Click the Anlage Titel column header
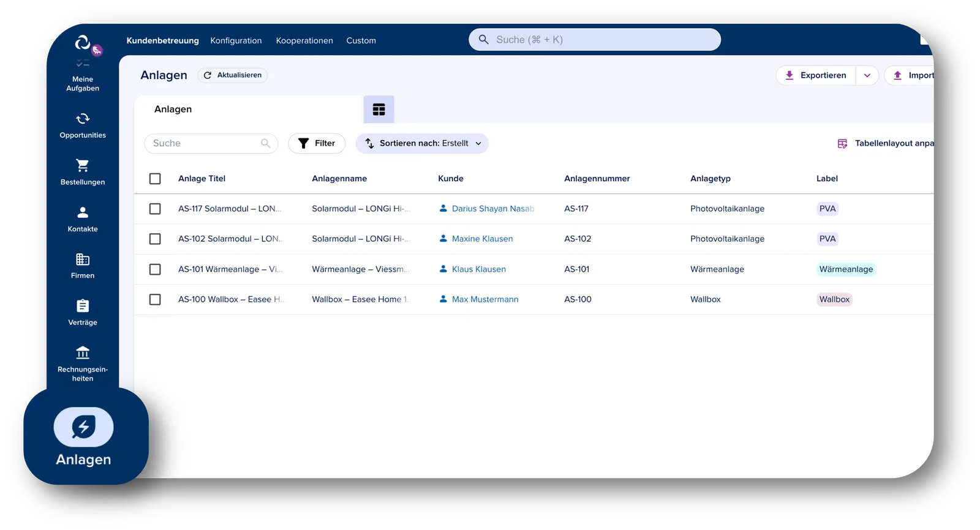Viewport: 980px width, 530px height. (202, 179)
